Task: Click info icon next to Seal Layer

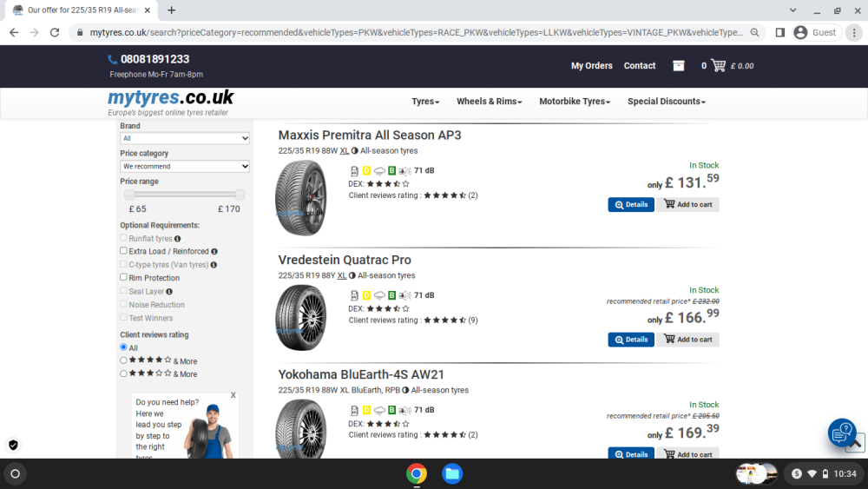Action: 169,291
